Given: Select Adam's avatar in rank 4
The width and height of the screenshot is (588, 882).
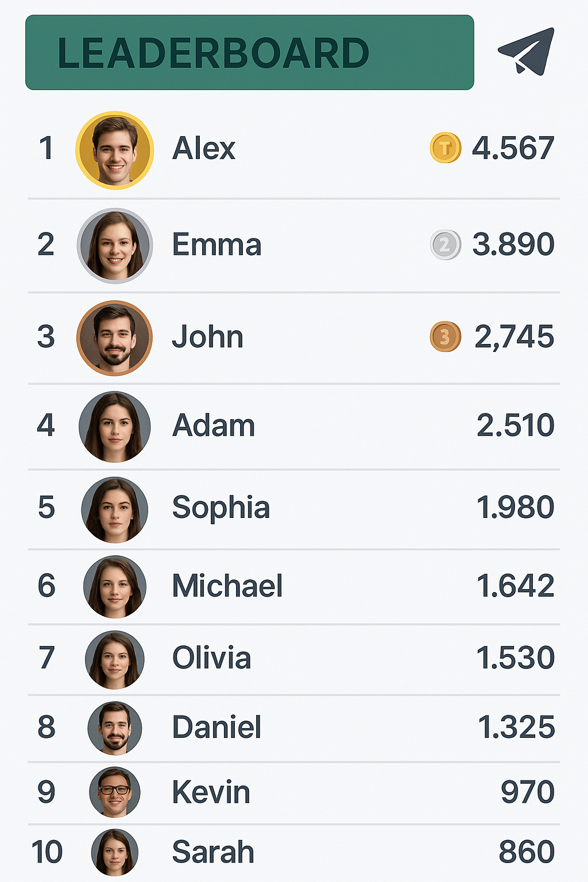Looking at the screenshot, I should [x=115, y=427].
